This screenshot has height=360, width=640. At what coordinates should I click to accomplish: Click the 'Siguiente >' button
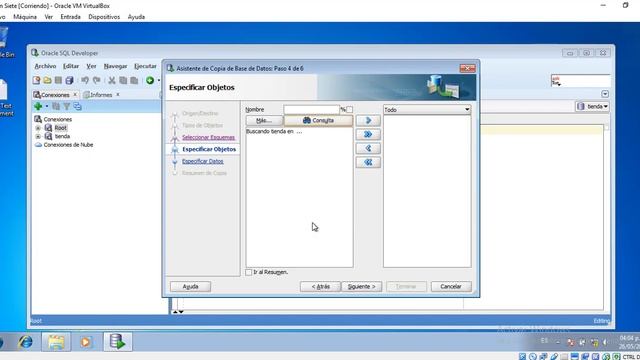[x=361, y=287]
